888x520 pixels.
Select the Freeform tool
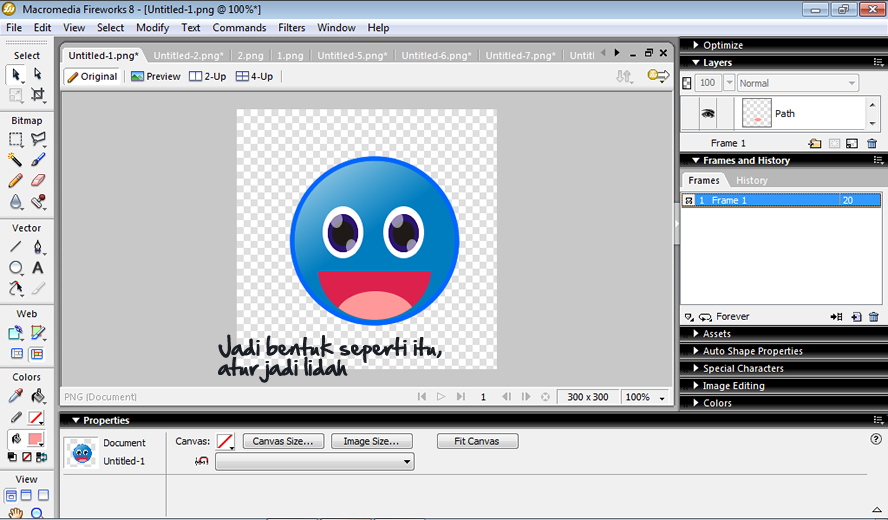[16, 288]
